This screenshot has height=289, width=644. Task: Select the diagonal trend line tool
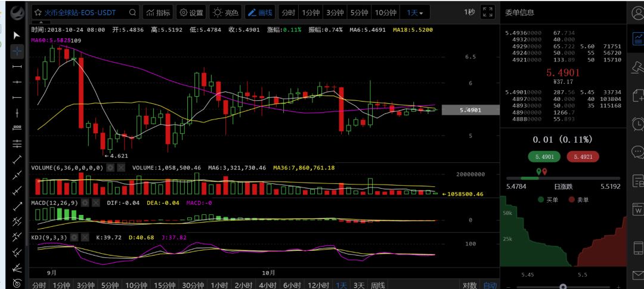tap(17, 159)
